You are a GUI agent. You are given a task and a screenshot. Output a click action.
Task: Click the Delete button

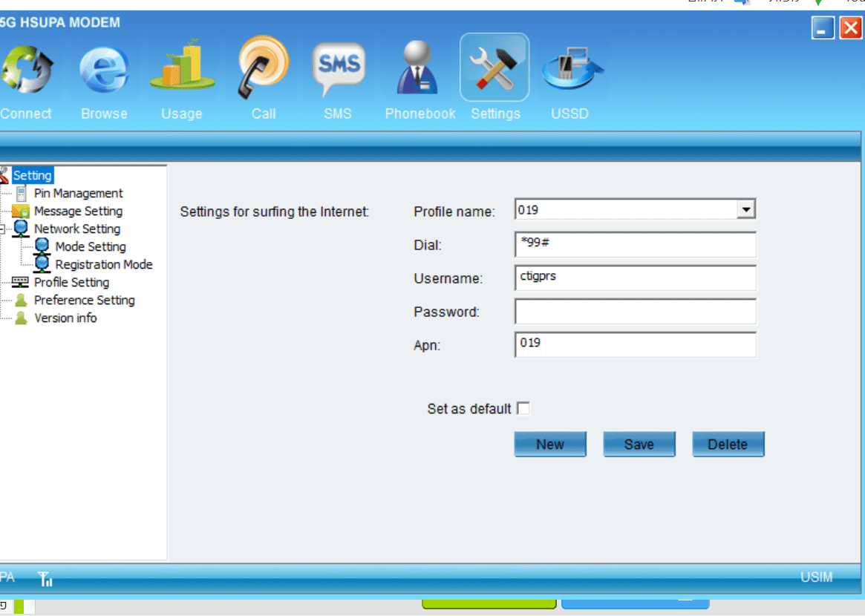728,444
